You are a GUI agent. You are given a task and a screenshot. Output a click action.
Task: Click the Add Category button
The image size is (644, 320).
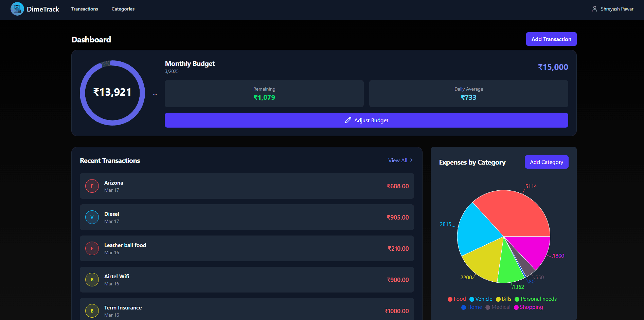(x=547, y=162)
